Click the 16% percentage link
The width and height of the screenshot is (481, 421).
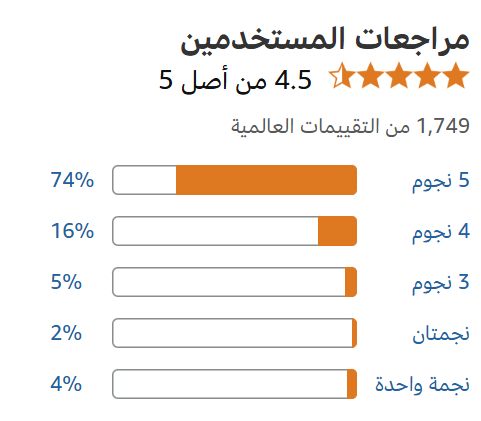coord(72,231)
